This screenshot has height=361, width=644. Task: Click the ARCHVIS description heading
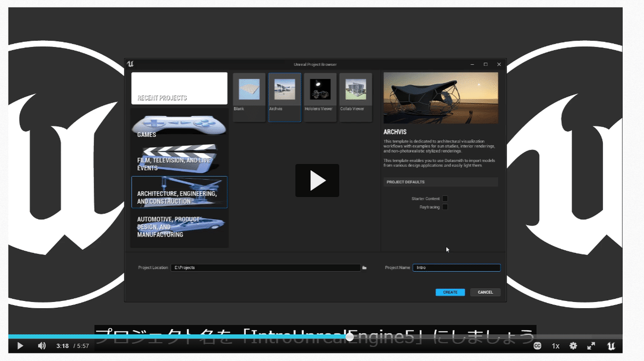(x=396, y=132)
